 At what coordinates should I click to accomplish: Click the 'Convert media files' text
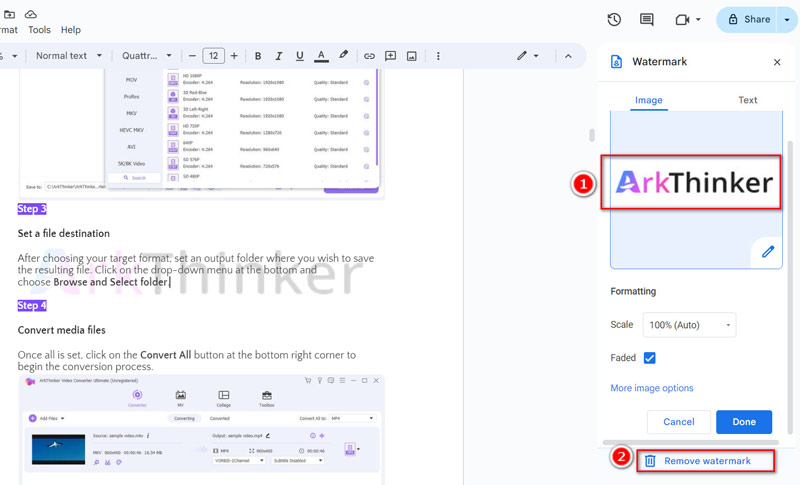click(x=62, y=330)
